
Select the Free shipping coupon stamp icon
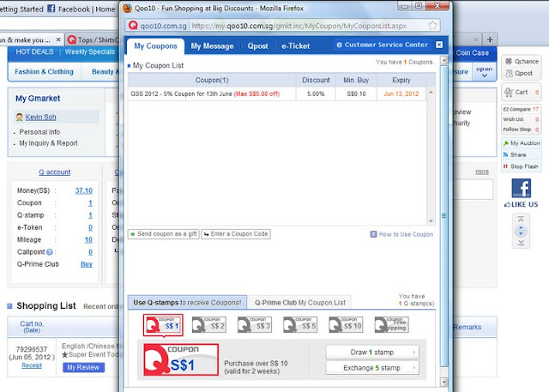tap(391, 325)
